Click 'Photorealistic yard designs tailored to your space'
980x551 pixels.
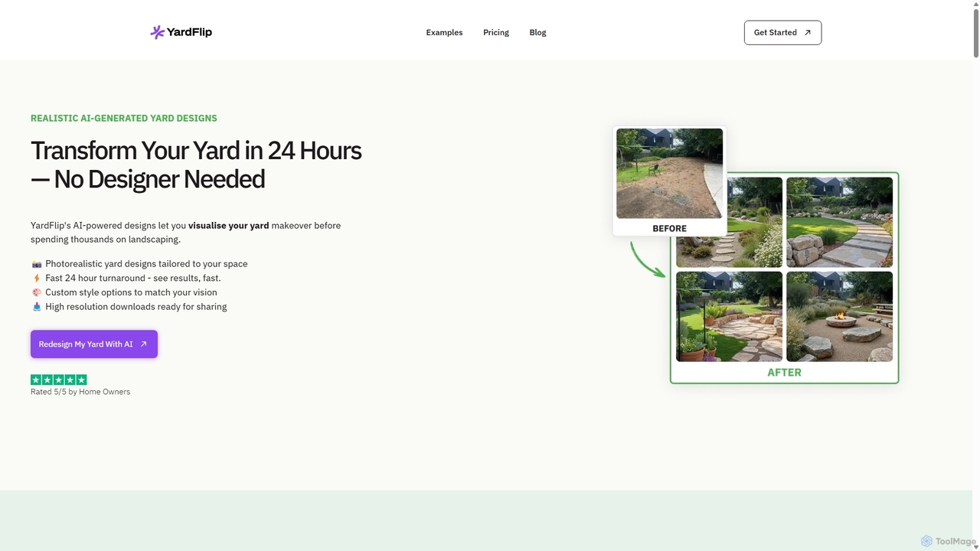point(146,264)
